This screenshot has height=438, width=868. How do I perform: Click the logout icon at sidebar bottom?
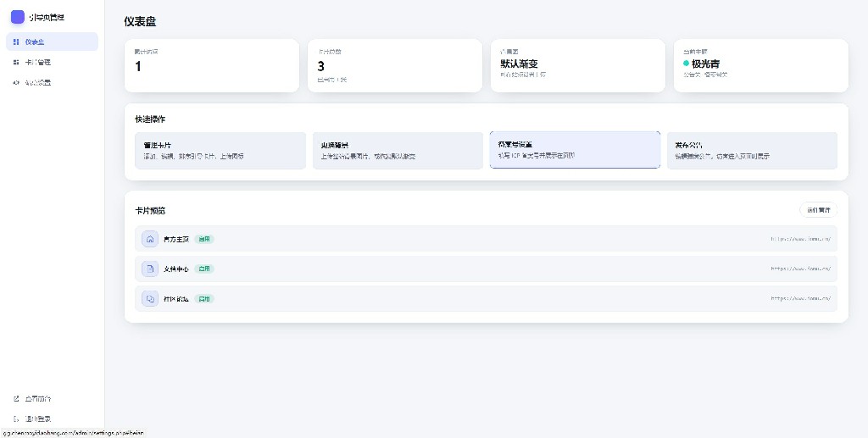click(16, 419)
